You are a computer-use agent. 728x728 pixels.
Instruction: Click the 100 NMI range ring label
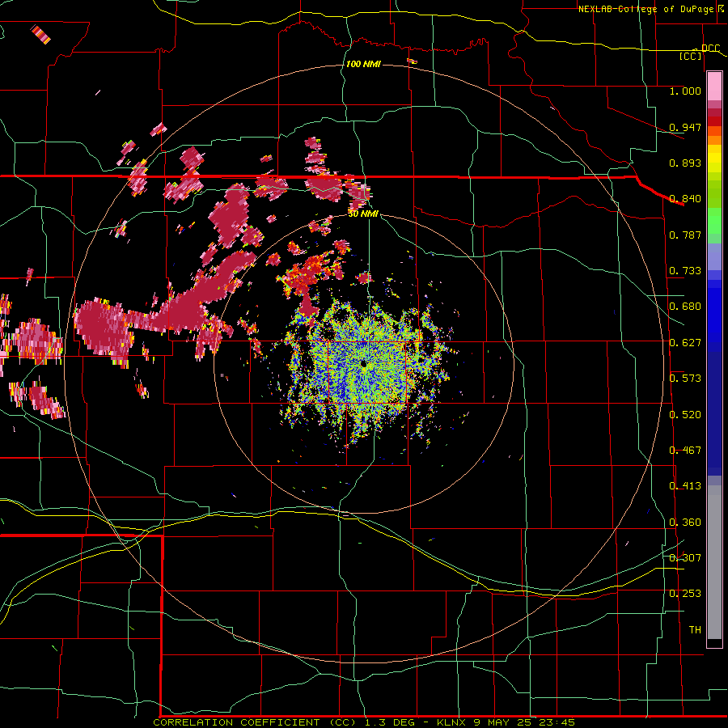pyautogui.click(x=363, y=64)
